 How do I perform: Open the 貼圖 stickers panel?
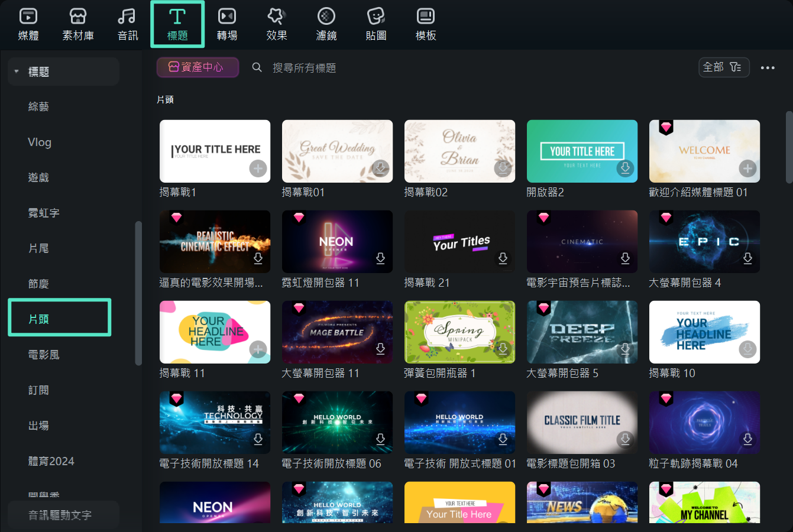click(x=376, y=24)
